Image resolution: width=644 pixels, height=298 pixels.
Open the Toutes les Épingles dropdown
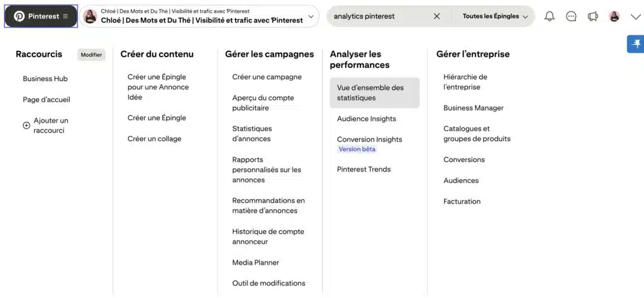(x=496, y=16)
